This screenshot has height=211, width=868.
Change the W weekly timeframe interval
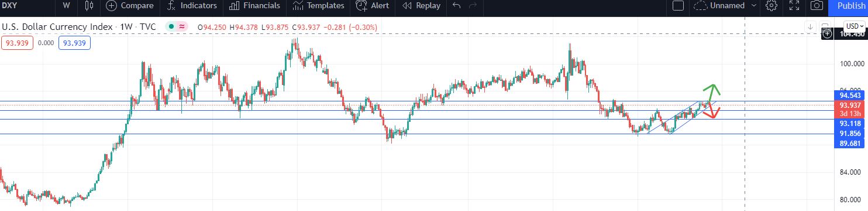tap(66, 6)
